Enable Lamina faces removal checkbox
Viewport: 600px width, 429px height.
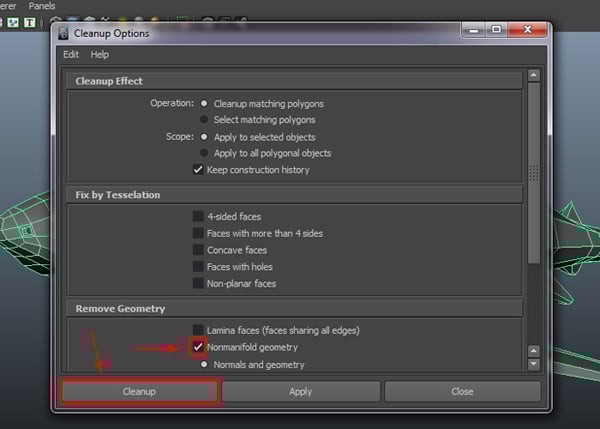point(199,330)
